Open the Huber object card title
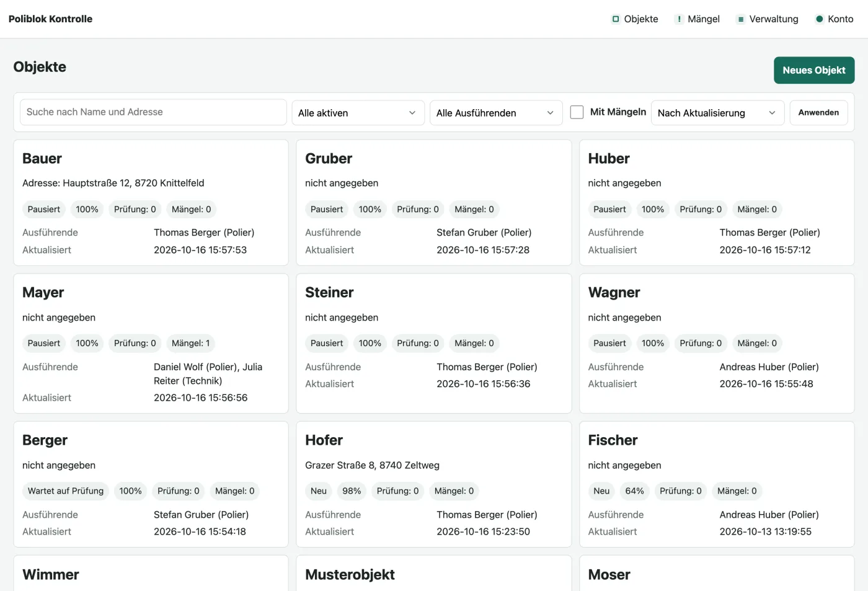 [x=609, y=159]
